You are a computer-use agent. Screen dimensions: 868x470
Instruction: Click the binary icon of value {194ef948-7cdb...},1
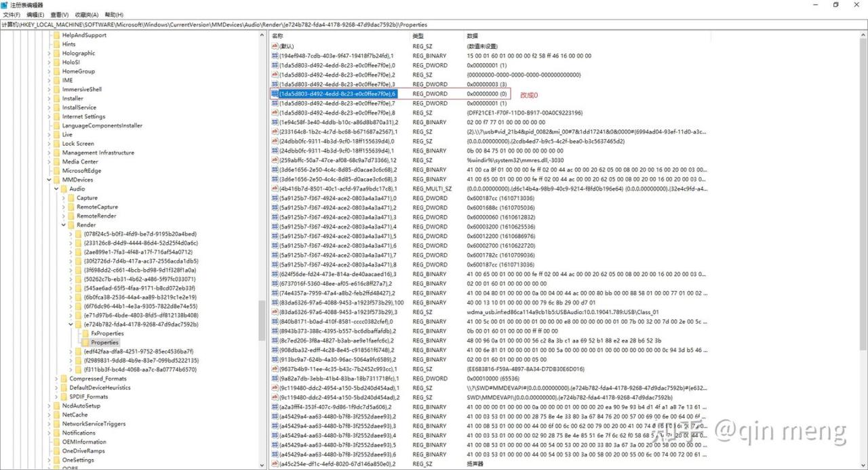click(275, 56)
